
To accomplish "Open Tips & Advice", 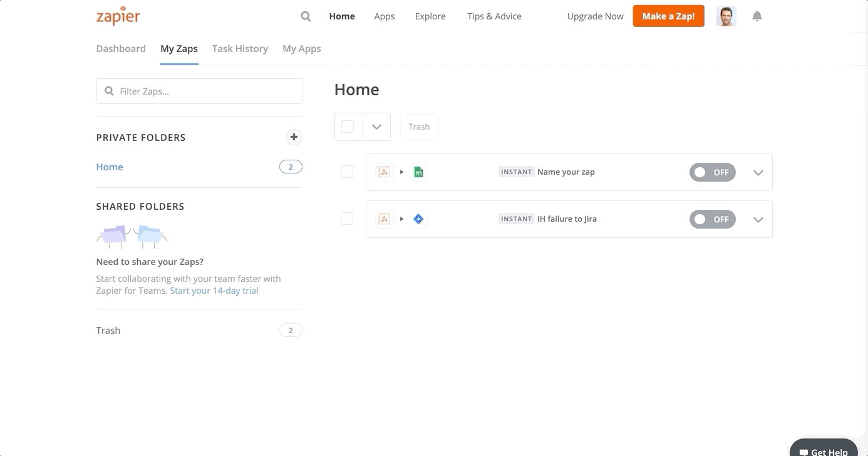I will (494, 16).
